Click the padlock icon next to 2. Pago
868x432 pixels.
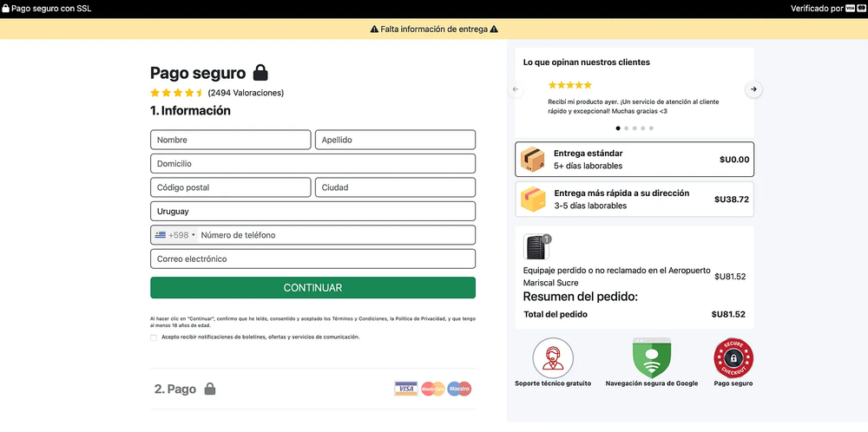210,389
